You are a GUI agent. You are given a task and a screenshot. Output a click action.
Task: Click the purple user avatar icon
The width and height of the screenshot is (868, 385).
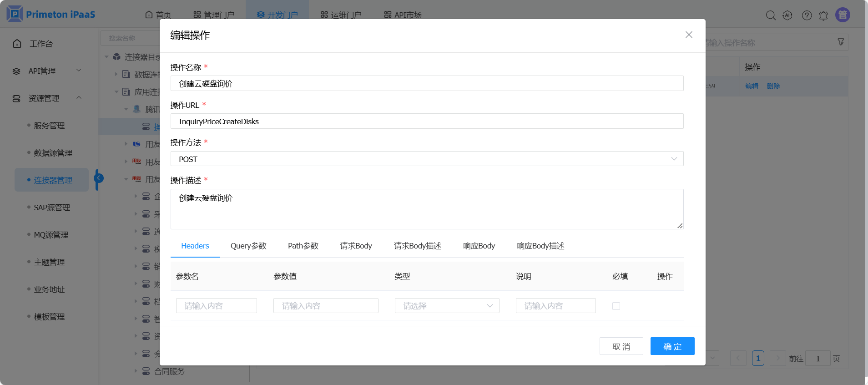tap(843, 15)
